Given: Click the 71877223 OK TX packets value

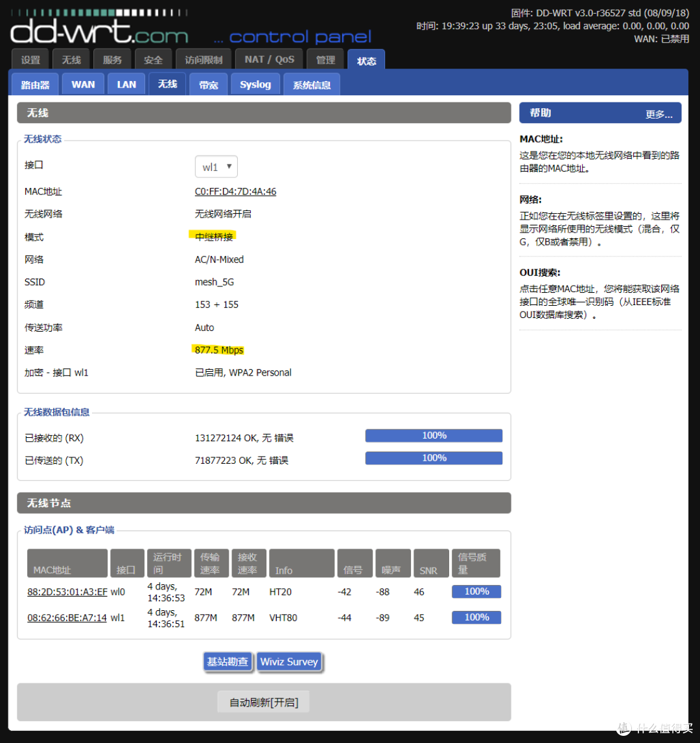Looking at the screenshot, I should (241, 460).
